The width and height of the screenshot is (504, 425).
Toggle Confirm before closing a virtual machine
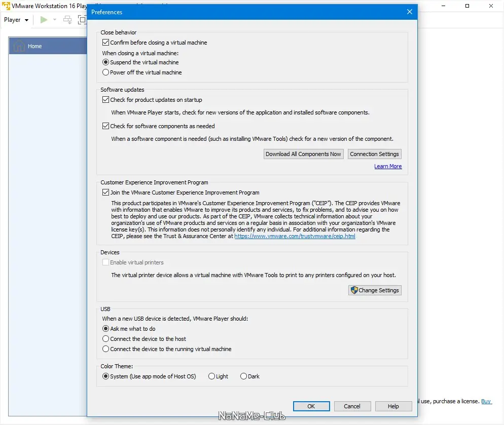tap(105, 43)
